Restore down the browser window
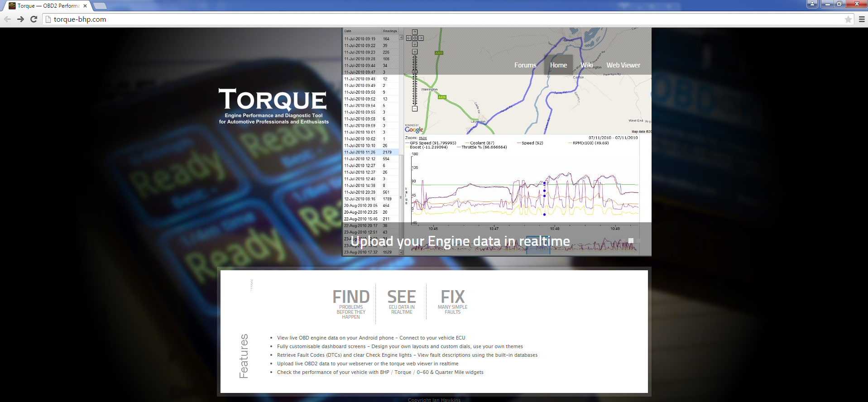 click(x=839, y=4)
